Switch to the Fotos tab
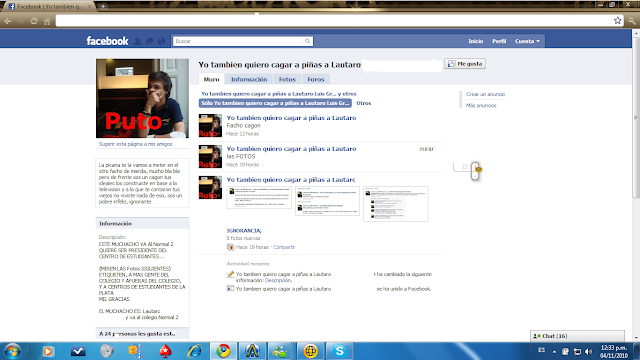The height and width of the screenshot is (360, 640). pos(287,79)
